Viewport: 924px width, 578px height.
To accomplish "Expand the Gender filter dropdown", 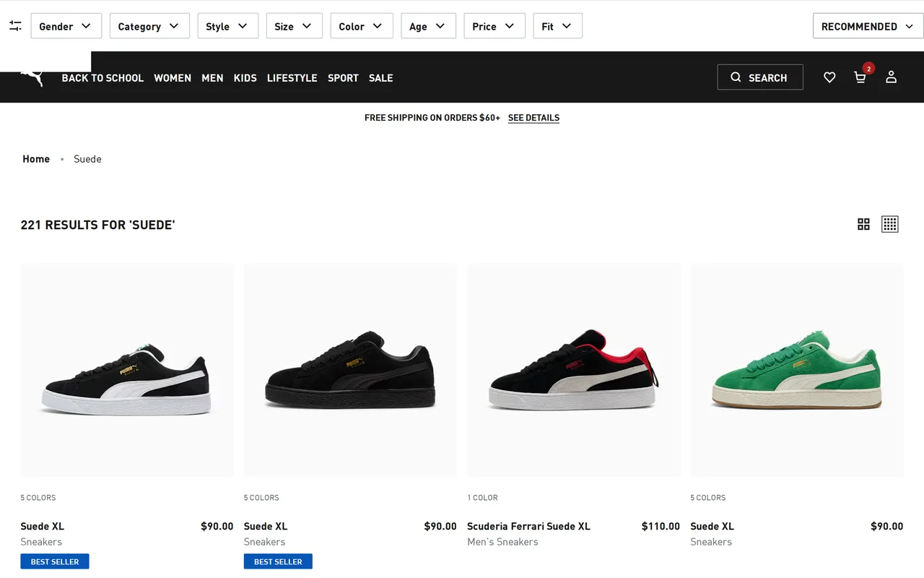I will 66,26.
